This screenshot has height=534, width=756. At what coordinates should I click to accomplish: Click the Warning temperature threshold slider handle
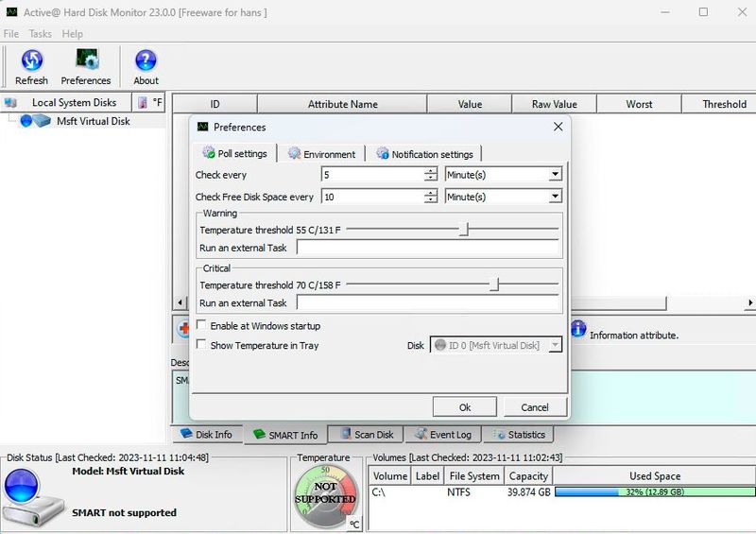[464, 229]
